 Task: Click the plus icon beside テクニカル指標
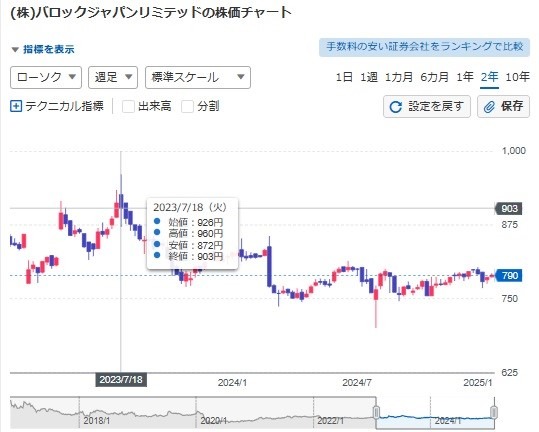pyautogui.click(x=16, y=106)
